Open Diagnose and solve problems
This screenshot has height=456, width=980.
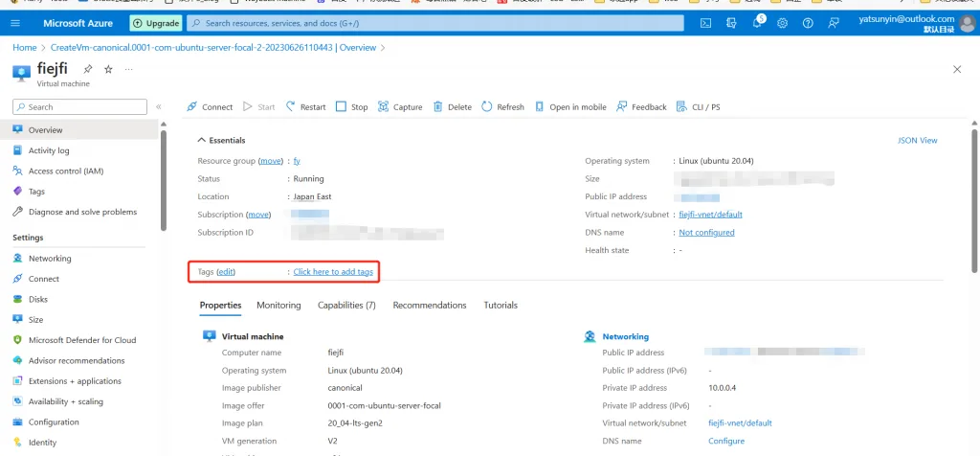(x=82, y=212)
